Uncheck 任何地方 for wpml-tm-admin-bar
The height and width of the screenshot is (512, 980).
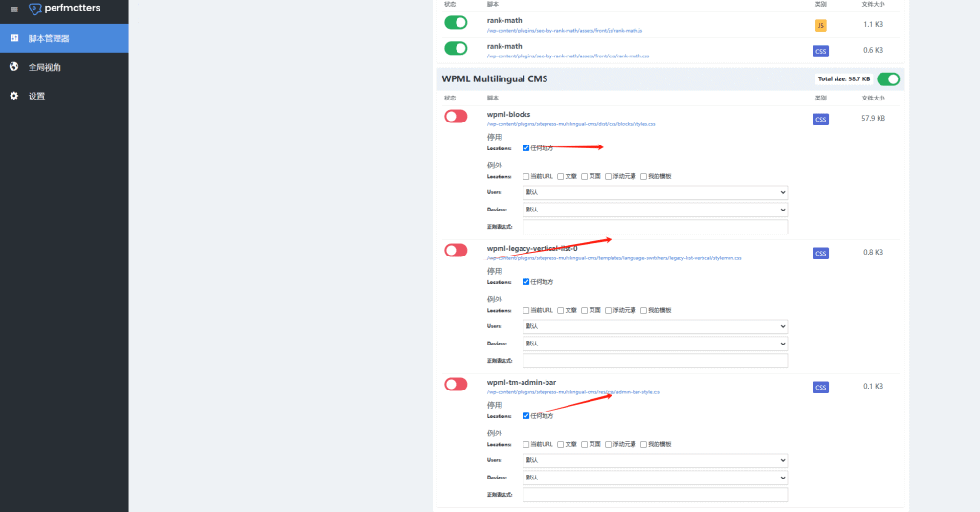(x=526, y=415)
